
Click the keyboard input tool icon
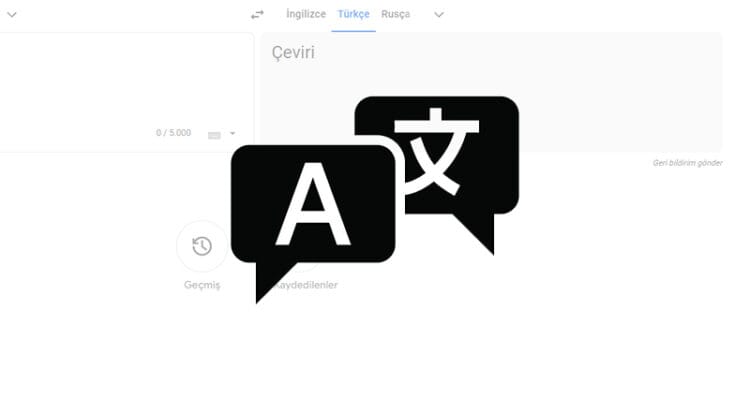point(214,134)
